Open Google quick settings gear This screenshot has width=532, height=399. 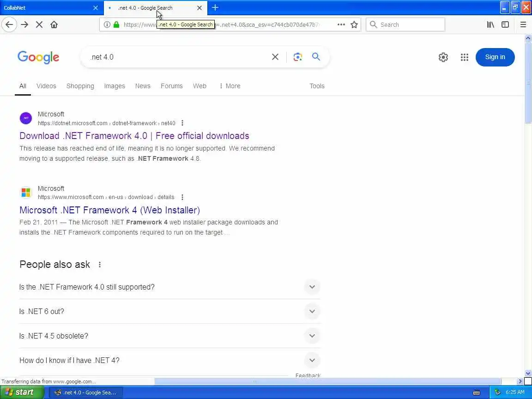pyautogui.click(x=443, y=57)
